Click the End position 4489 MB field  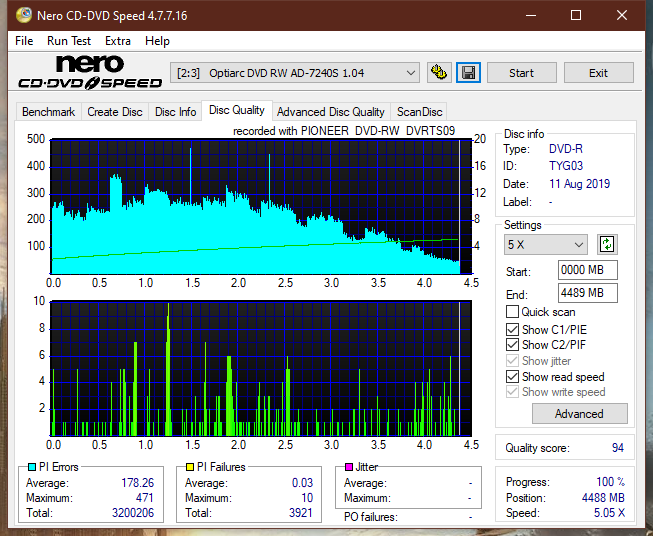pyautogui.click(x=588, y=293)
